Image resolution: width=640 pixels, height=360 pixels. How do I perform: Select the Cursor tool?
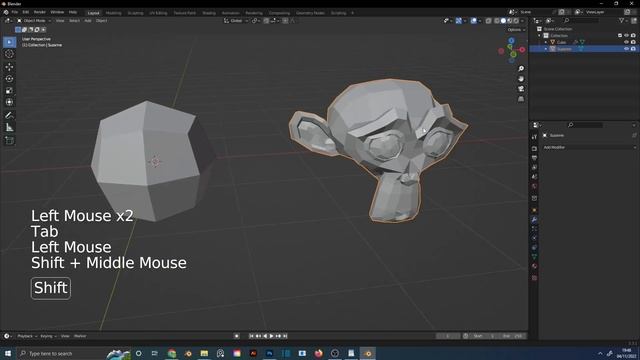tap(9, 54)
